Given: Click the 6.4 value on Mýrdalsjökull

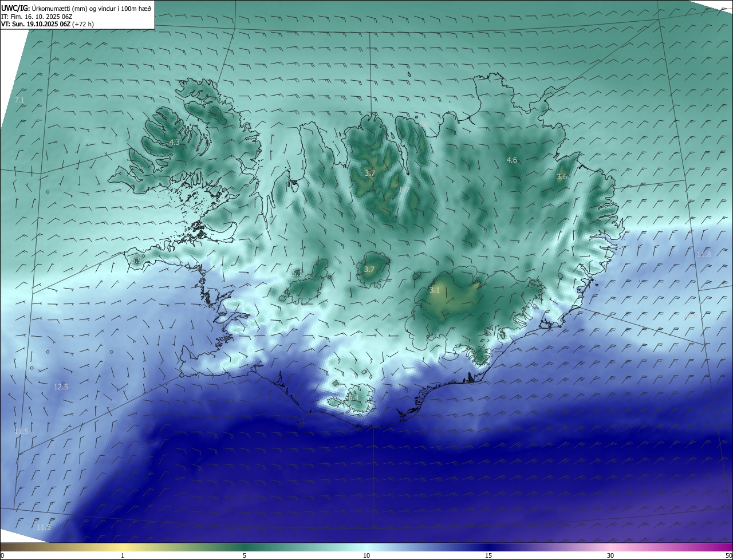Looking at the screenshot, I should 353,397.
